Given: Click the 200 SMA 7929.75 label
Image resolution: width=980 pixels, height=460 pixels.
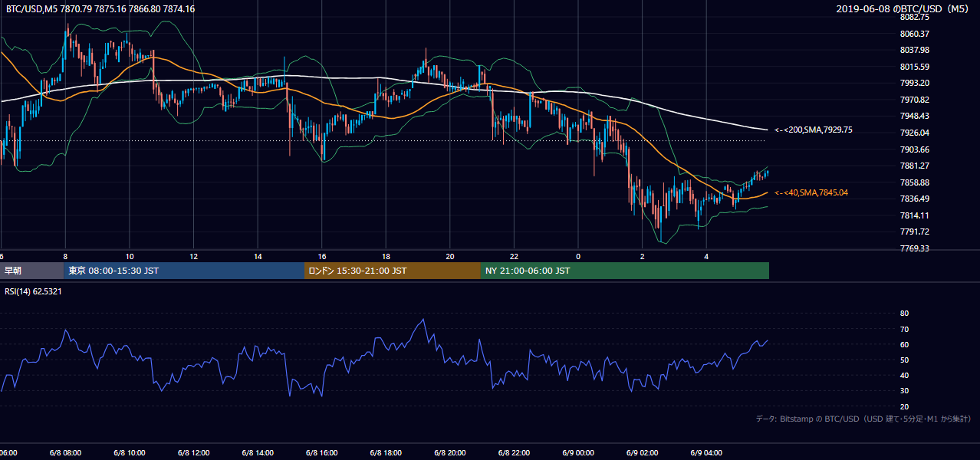Looking at the screenshot, I should click(x=814, y=130).
